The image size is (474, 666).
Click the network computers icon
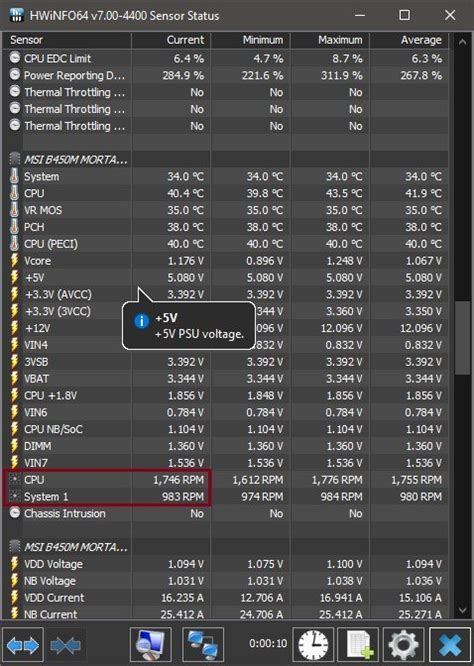click(x=203, y=645)
